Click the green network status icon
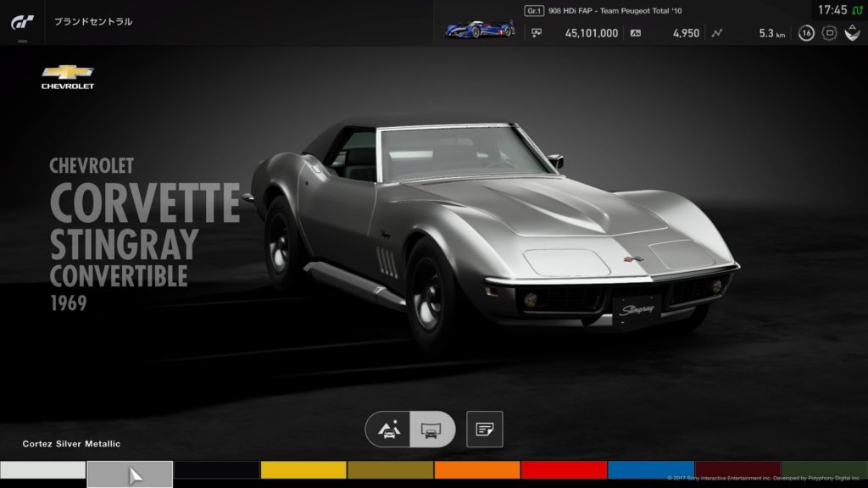This screenshot has width=868, height=488. [x=857, y=10]
